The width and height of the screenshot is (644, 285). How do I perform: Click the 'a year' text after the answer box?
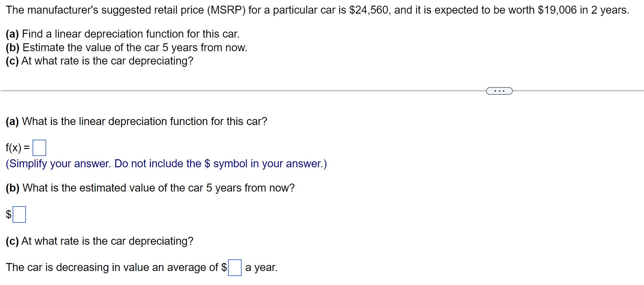click(x=261, y=267)
